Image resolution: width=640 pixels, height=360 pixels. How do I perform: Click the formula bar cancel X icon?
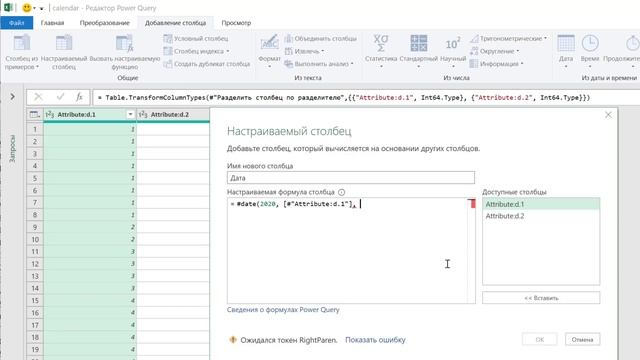coord(38,97)
